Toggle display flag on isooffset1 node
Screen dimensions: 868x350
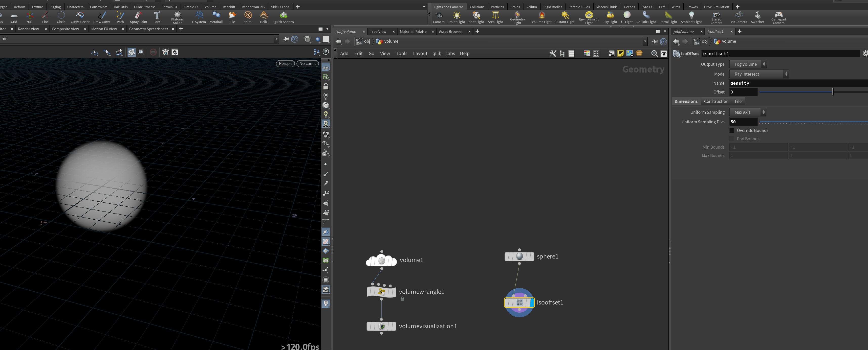tap(532, 302)
